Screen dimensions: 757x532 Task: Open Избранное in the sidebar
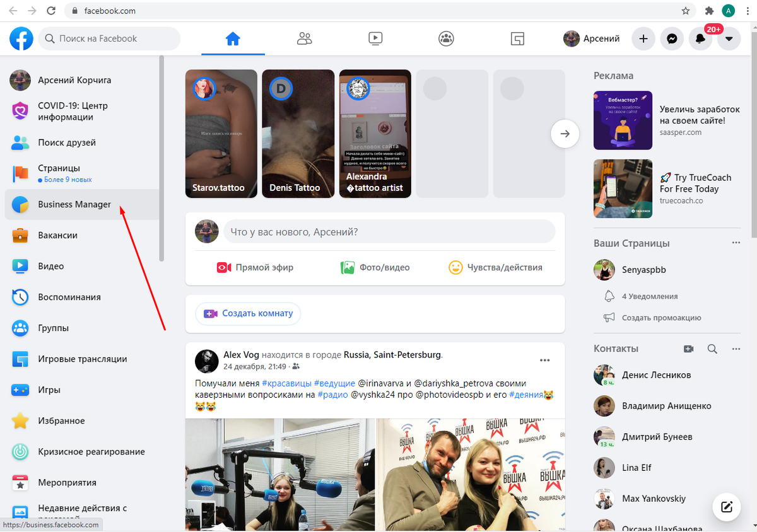(x=81, y=420)
